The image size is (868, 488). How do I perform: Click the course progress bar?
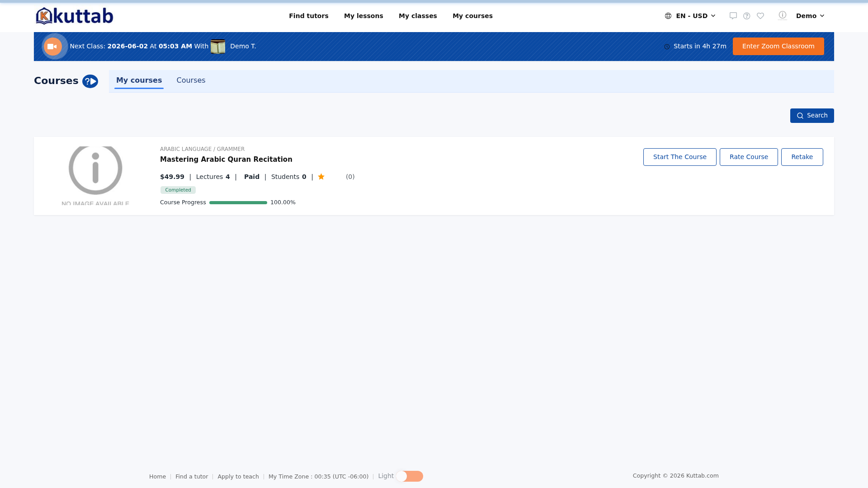point(238,203)
